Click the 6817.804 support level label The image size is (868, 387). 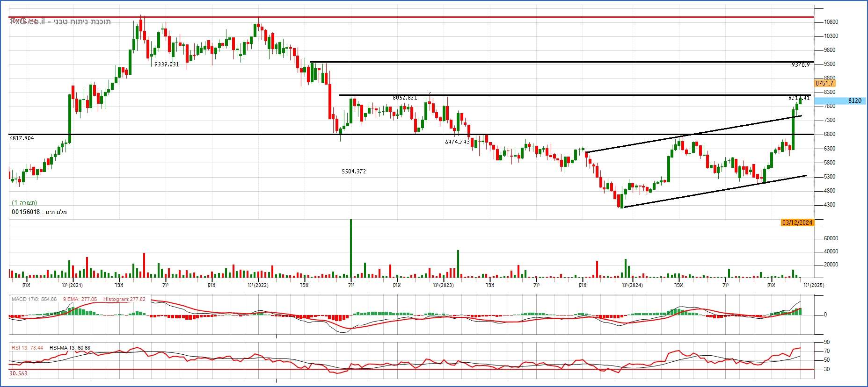22,138
